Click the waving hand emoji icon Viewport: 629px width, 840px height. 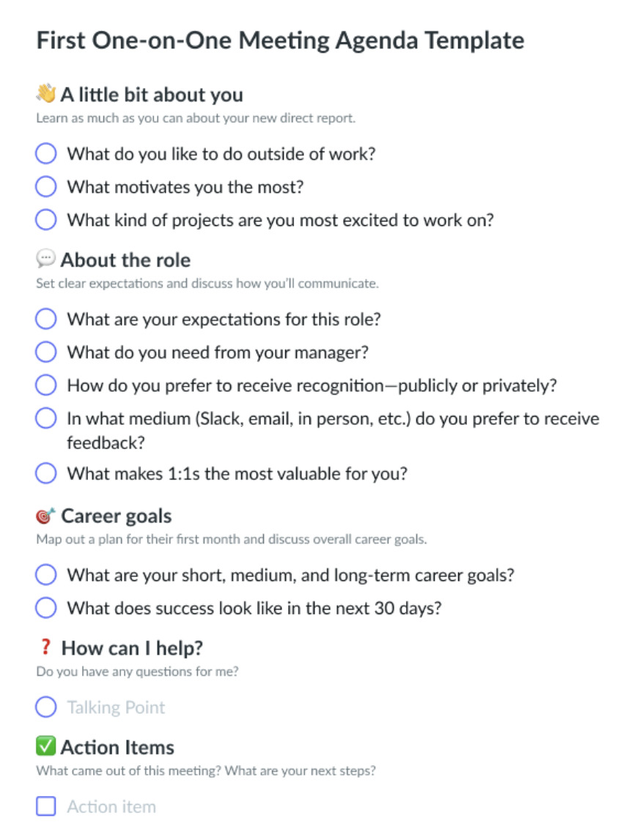[44, 93]
